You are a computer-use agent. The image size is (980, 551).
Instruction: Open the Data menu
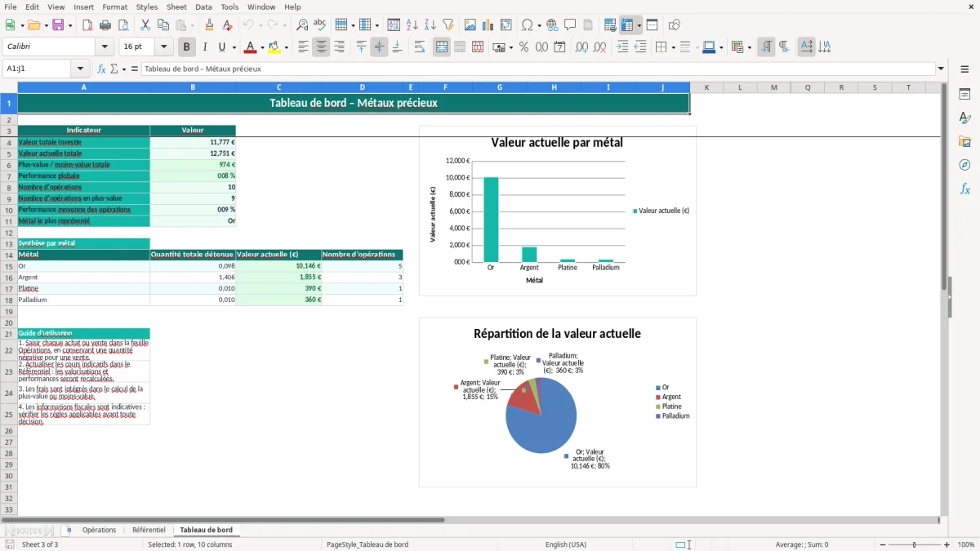point(203,7)
